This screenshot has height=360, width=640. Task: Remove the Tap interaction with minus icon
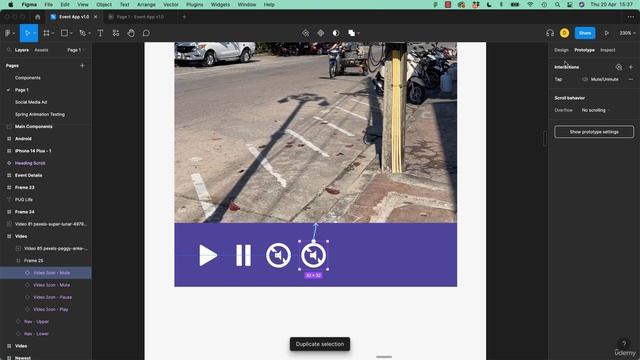[631, 79]
